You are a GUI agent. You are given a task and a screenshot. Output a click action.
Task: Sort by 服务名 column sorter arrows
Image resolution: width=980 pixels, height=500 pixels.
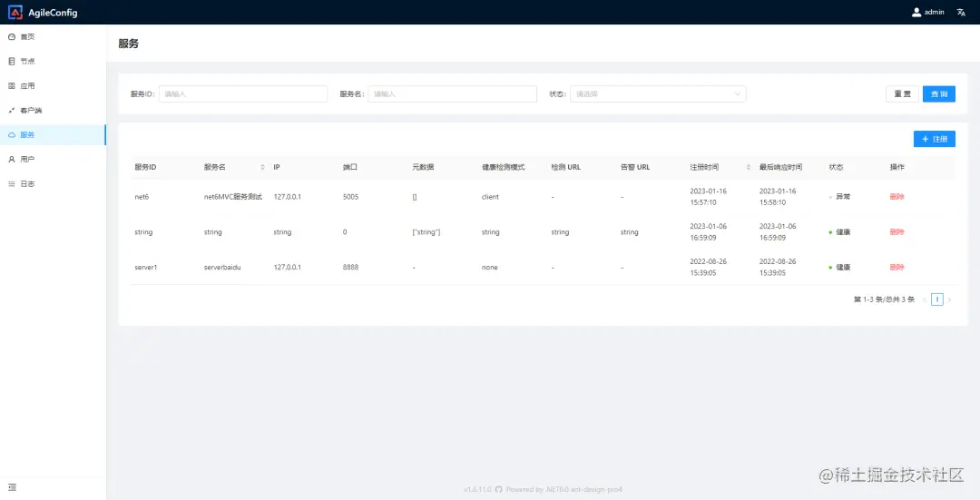point(262,168)
